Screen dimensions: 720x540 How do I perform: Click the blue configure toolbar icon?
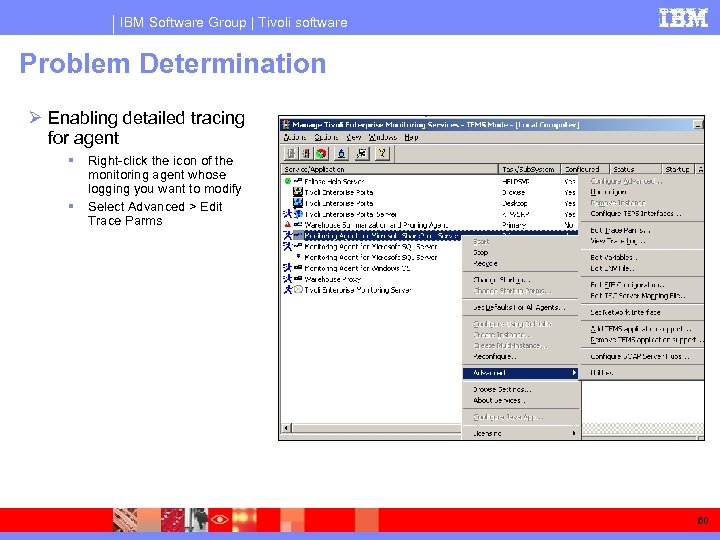coord(342,153)
